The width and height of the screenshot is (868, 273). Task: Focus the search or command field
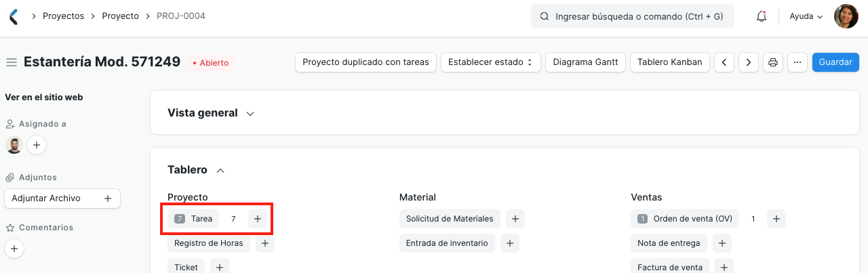click(x=633, y=16)
